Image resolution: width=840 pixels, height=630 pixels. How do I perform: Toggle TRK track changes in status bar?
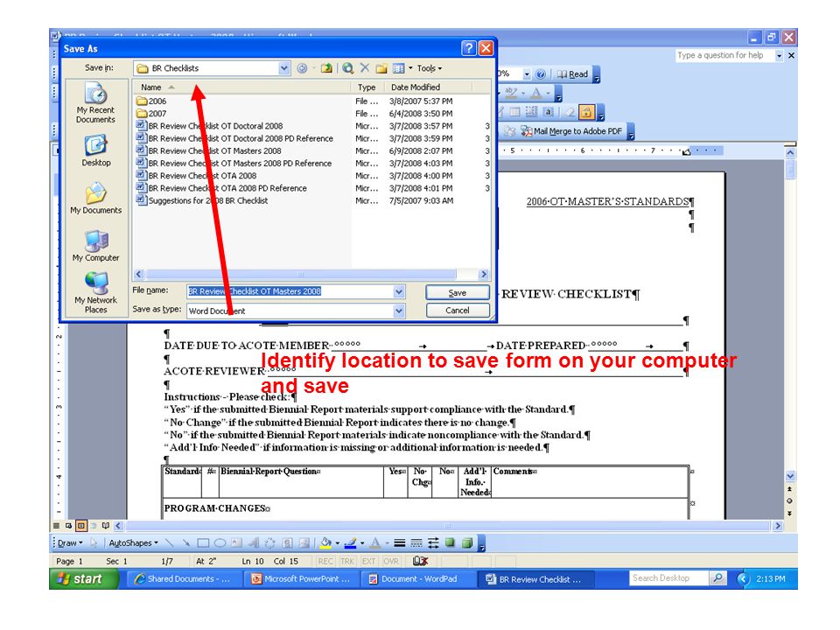(x=347, y=561)
